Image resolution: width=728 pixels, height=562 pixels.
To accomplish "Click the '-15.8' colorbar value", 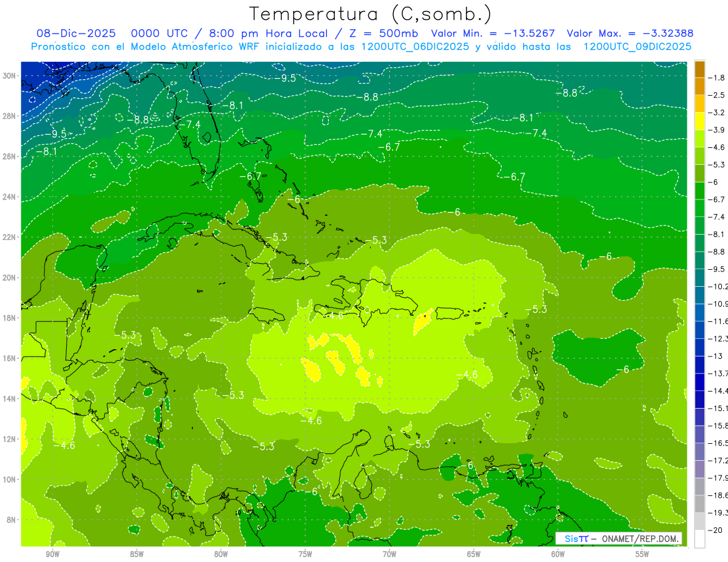I will (x=718, y=426).
